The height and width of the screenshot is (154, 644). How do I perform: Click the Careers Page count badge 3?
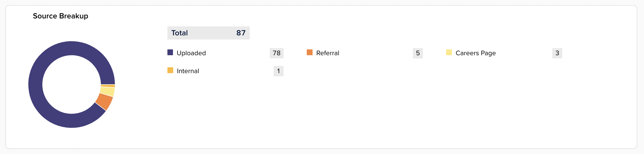[x=557, y=53]
